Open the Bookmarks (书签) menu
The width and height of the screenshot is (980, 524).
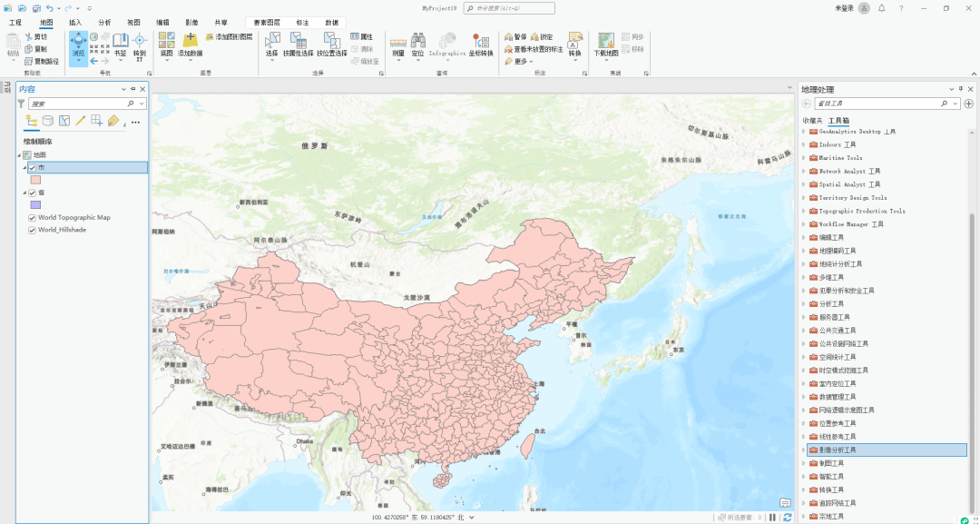tap(120, 46)
